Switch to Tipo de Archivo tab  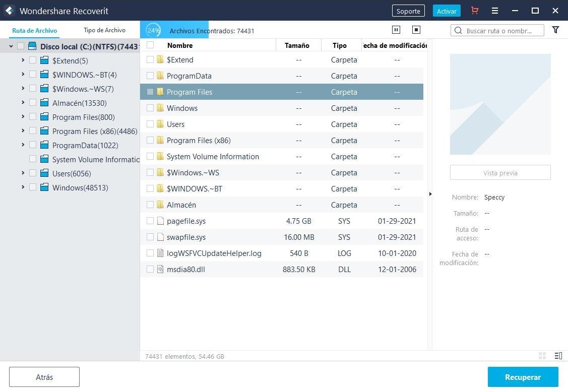[104, 30]
